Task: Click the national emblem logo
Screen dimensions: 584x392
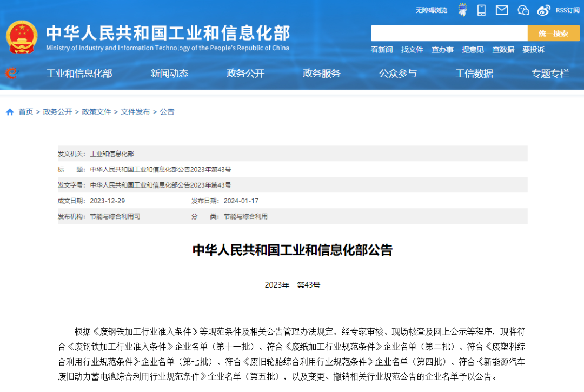Action: coord(22,37)
